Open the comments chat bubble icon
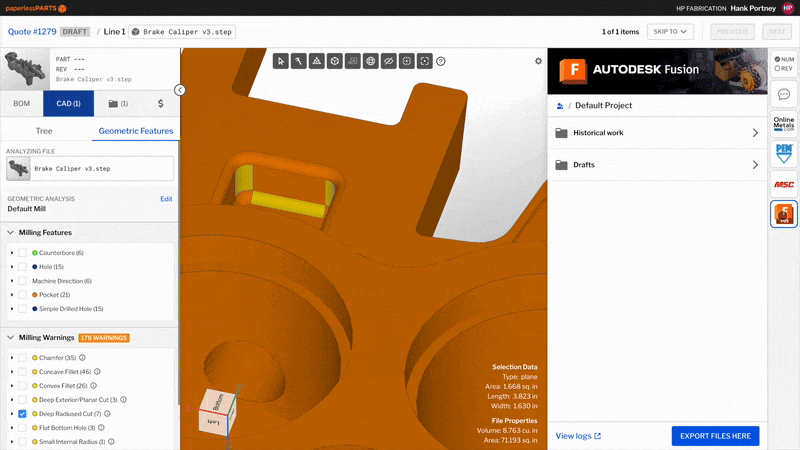The width and height of the screenshot is (800, 450). point(784,94)
